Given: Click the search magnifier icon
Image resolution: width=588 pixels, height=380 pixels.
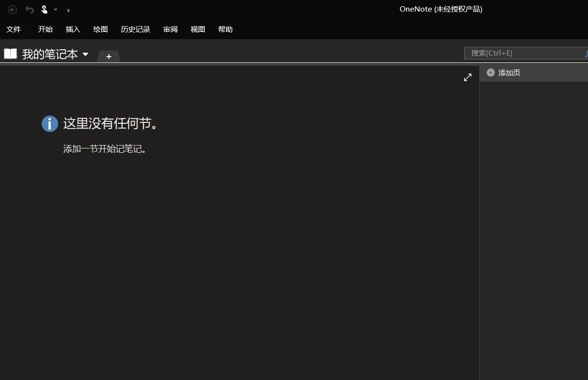Looking at the screenshot, I should click(586, 53).
